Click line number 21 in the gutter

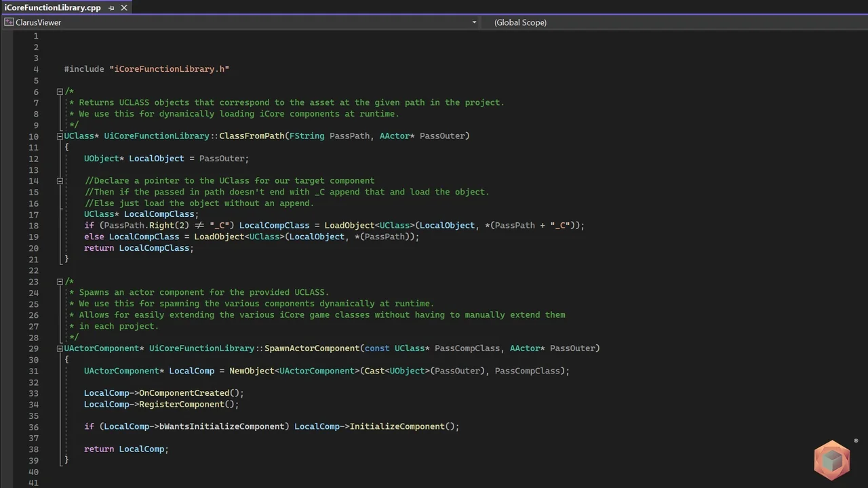(33, 259)
